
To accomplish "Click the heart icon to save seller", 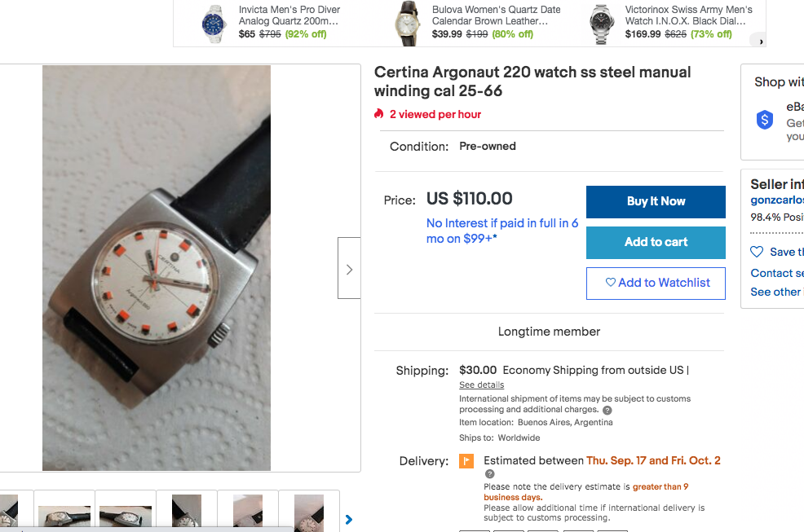I will (757, 252).
